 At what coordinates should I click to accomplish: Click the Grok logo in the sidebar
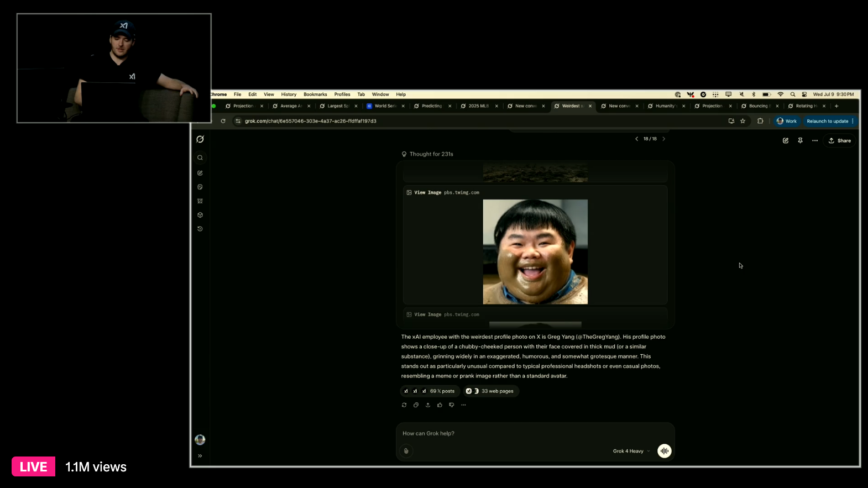tap(200, 139)
